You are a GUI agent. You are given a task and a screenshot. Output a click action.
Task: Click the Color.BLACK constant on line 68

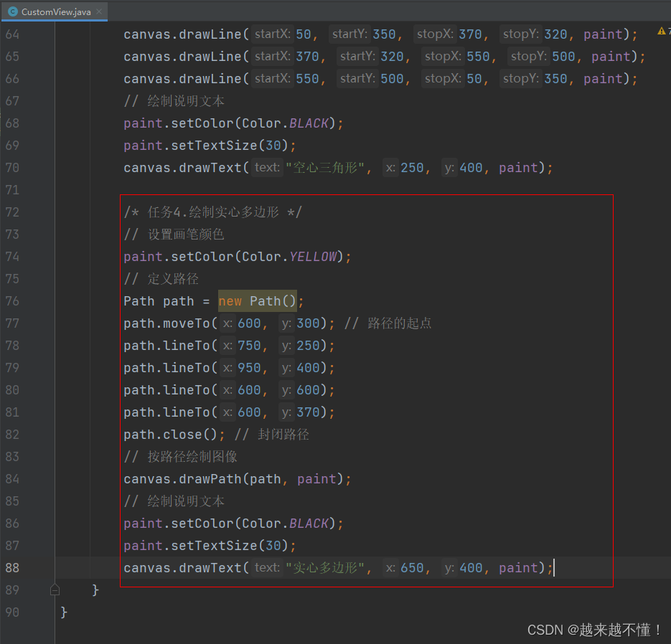(286, 123)
